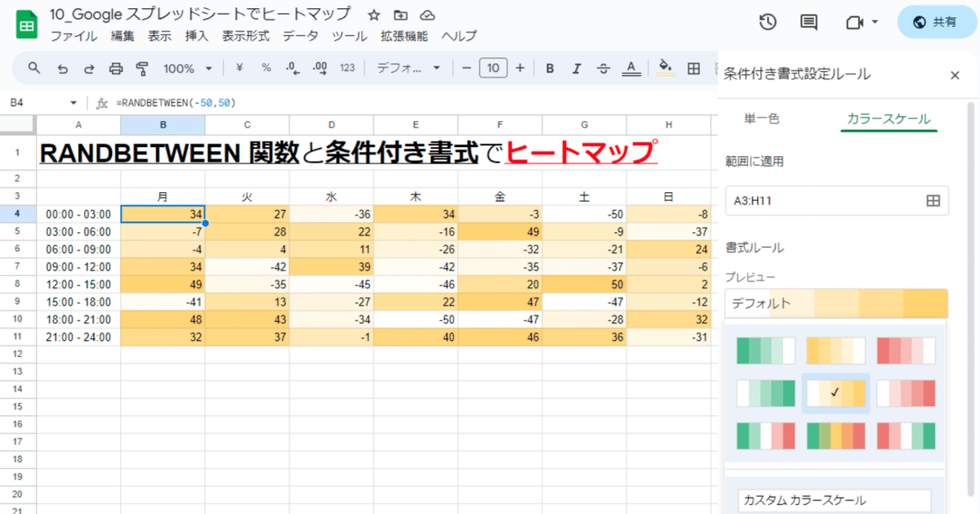
Task: Open the データ menu
Action: [x=301, y=36]
